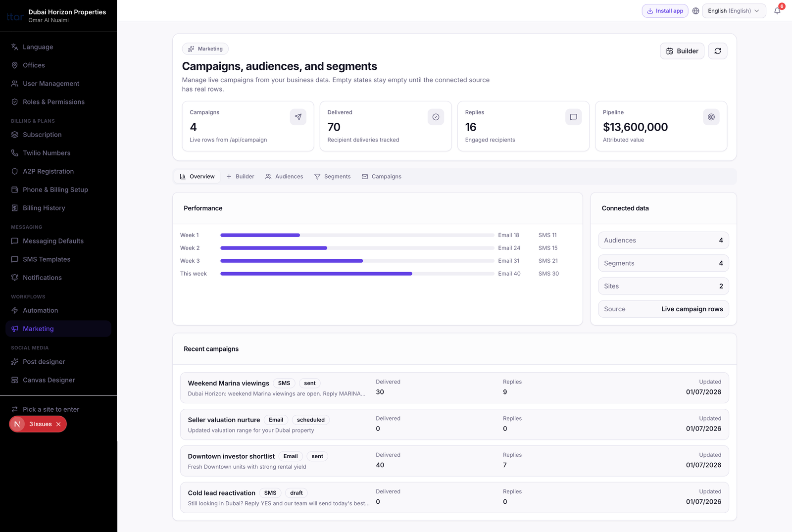Open the Dubai Horizon Properties account header
792x532 pixels.
[x=58, y=16]
